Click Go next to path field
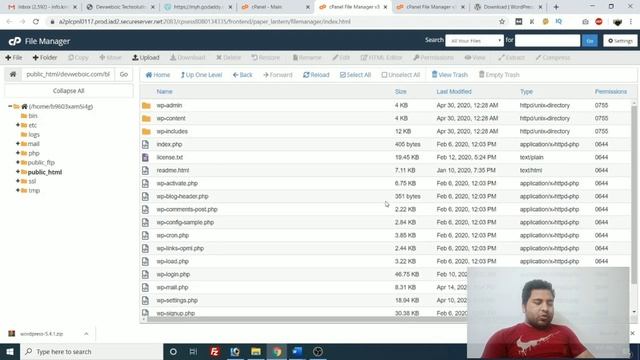 coord(124,74)
